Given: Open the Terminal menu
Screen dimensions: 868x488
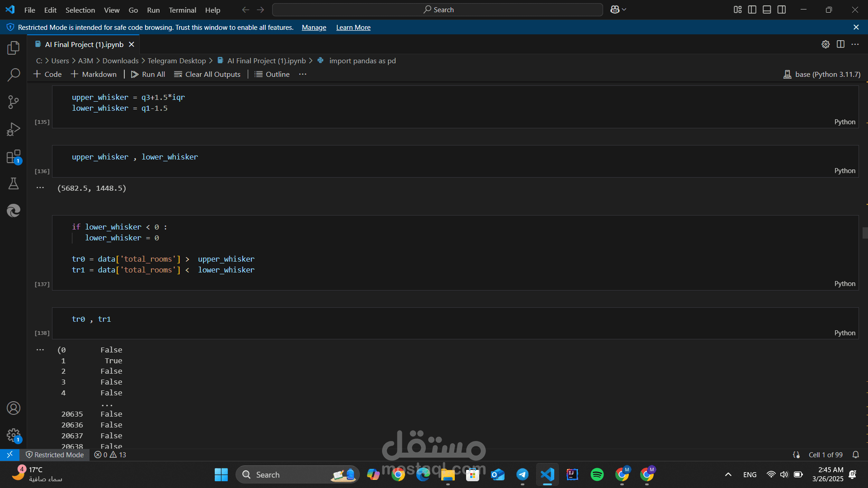Looking at the screenshot, I should coord(182,10).
